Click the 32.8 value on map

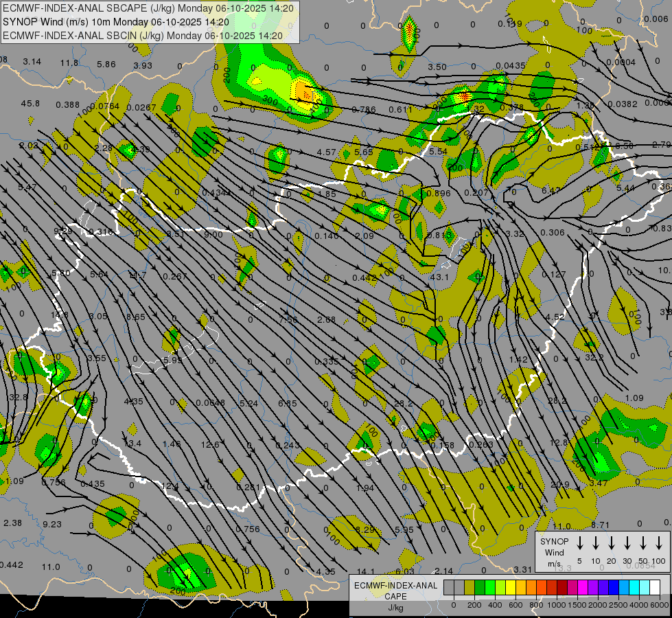(19, 397)
